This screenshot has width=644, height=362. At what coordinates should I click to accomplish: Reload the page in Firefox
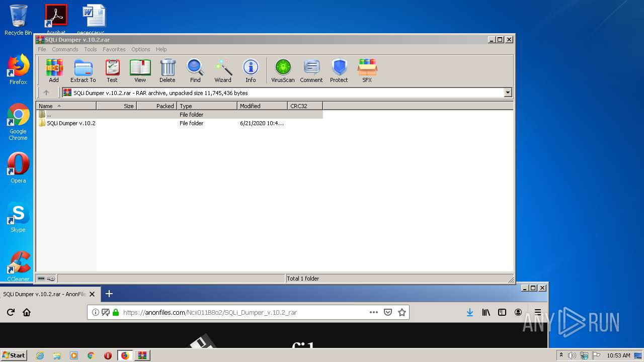pos(10,312)
